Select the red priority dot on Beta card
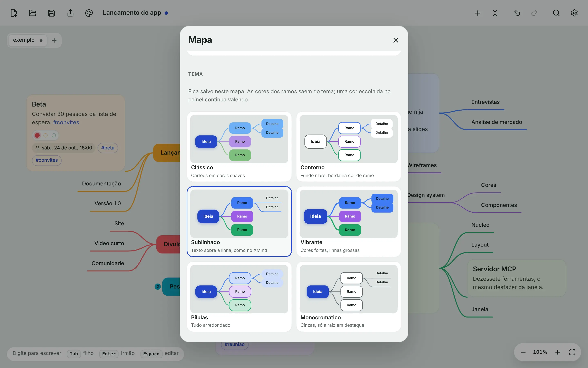588x368 pixels. [37, 135]
